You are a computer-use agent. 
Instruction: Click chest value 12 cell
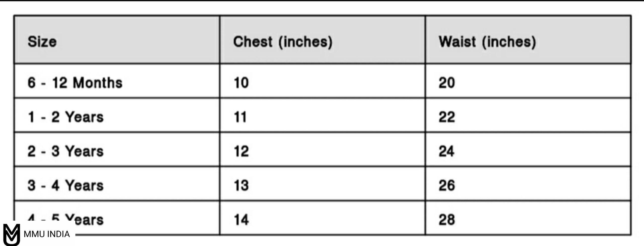coord(241,151)
